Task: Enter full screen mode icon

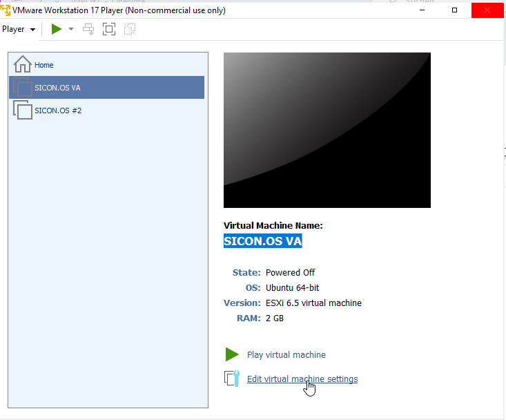Action: (109, 29)
